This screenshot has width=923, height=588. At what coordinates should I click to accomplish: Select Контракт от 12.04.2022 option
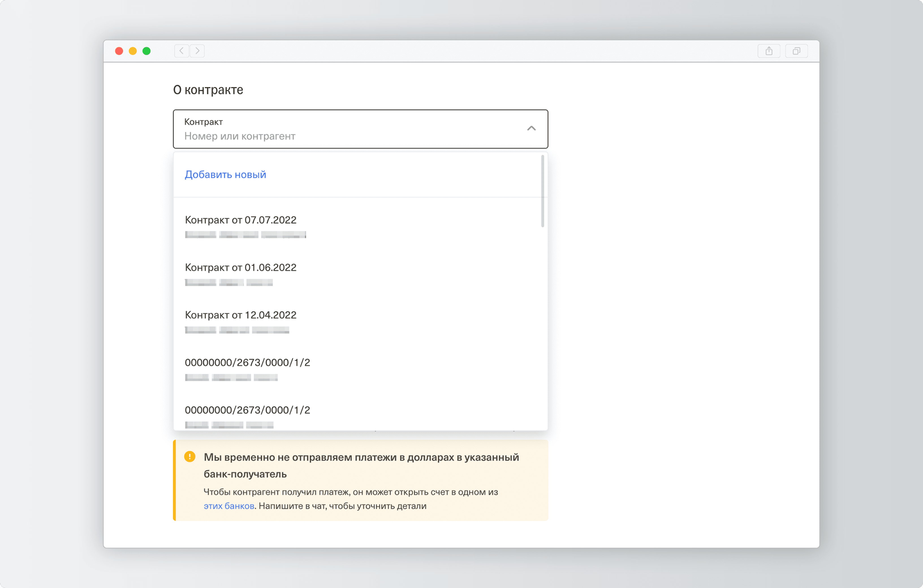pos(241,315)
